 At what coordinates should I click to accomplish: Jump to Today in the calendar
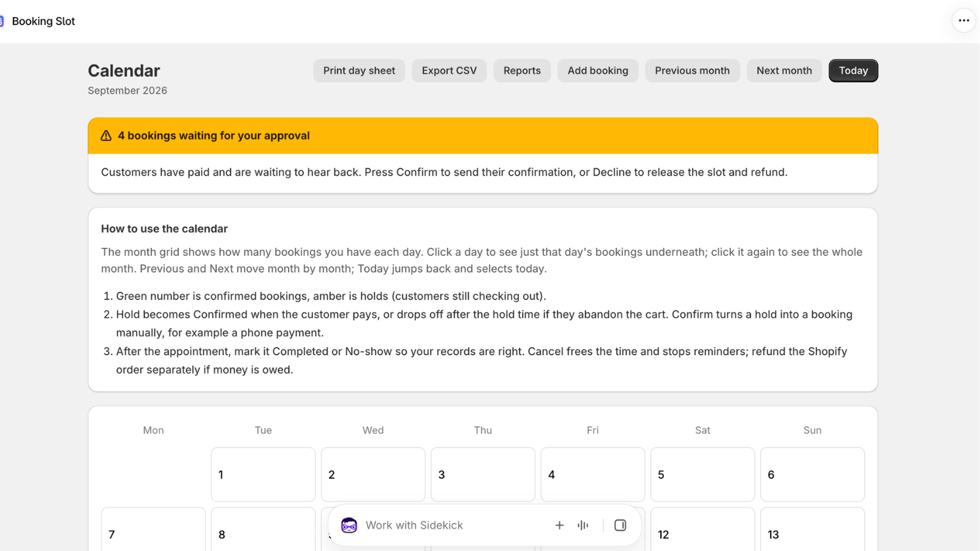tap(853, 70)
